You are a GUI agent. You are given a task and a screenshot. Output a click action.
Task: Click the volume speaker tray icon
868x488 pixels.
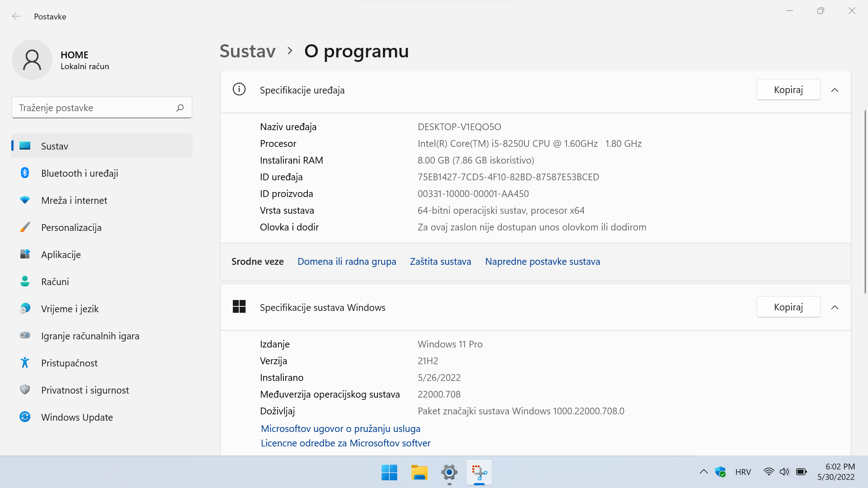784,472
